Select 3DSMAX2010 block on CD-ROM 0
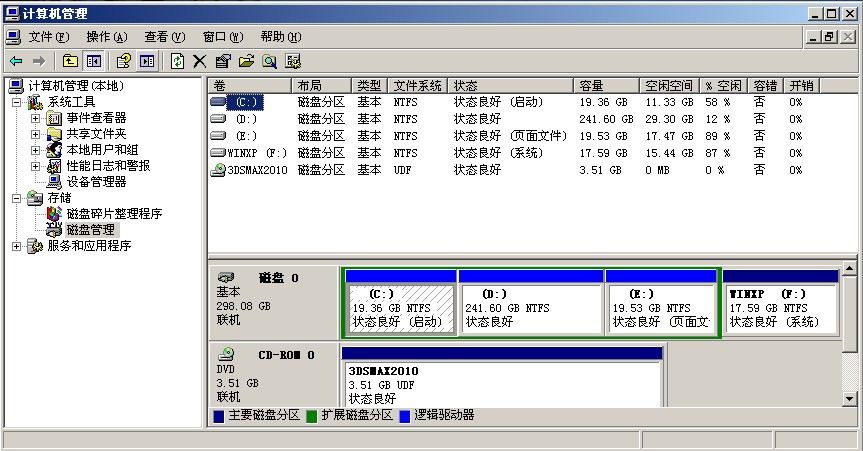 (x=502, y=378)
